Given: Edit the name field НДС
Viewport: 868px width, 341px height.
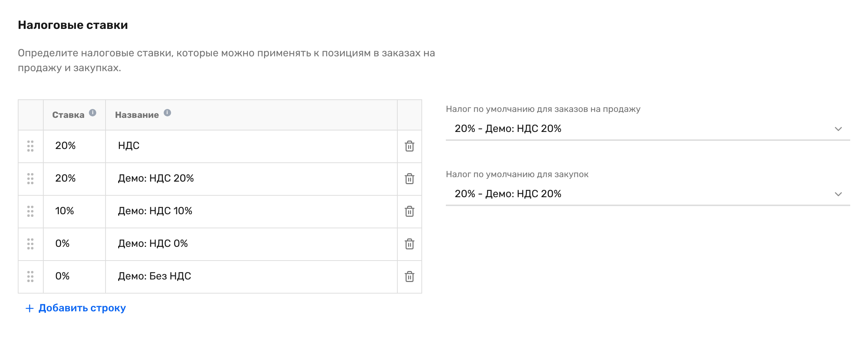Looking at the screenshot, I should coord(251,146).
